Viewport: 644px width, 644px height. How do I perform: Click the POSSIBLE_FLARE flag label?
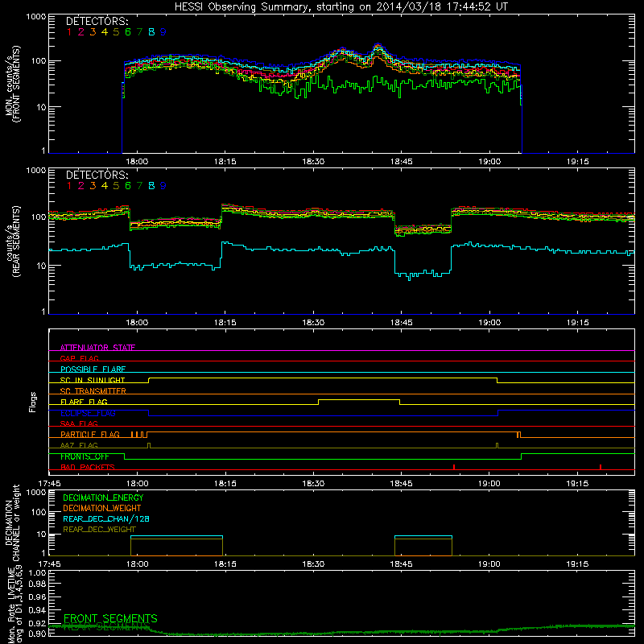tap(93, 369)
